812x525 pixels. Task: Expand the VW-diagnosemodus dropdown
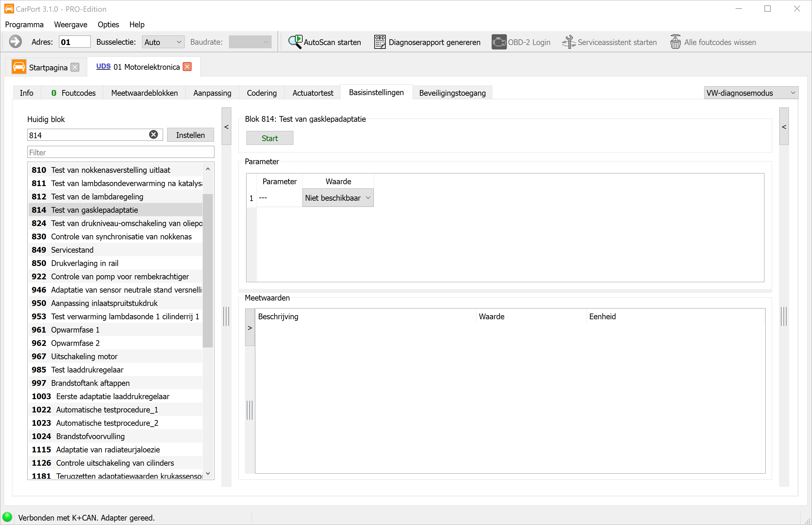(750, 93)
